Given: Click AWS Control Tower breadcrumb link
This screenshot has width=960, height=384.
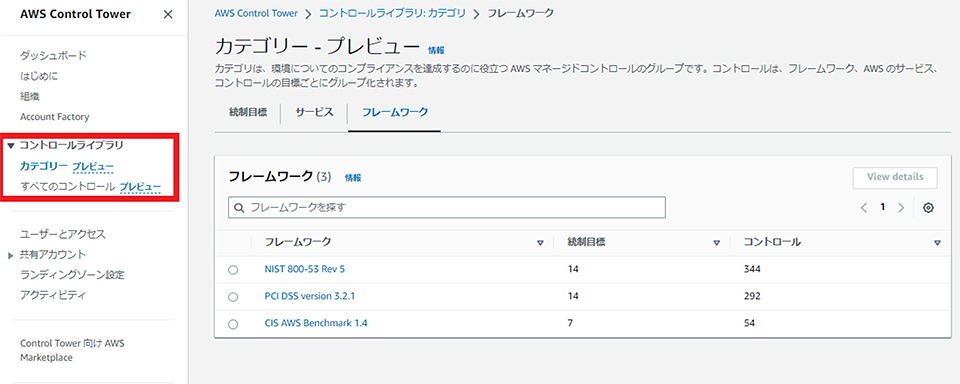Looking at the screenshot, I should 256,13.
